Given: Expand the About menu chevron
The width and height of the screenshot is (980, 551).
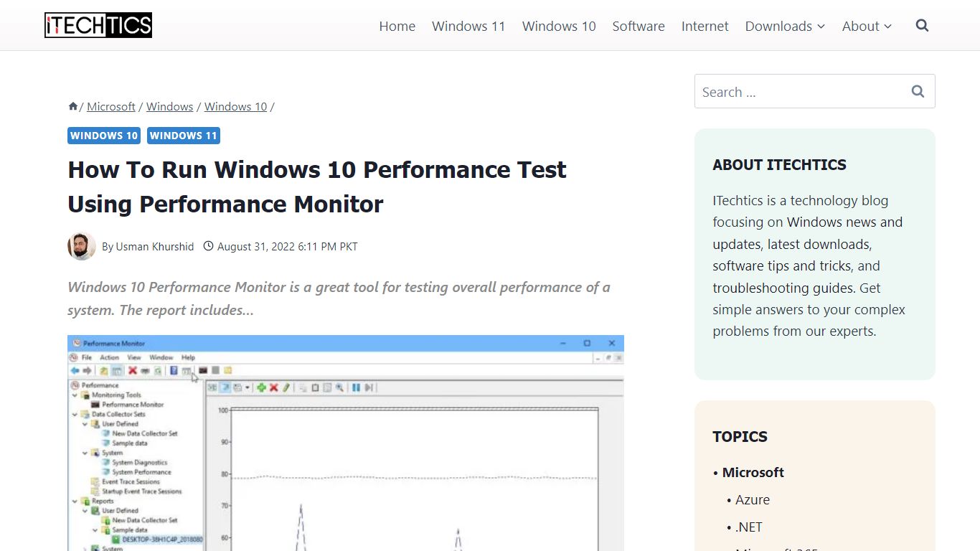Looking at the screenshot, I should pyautogui.click(x=888, y=27).
